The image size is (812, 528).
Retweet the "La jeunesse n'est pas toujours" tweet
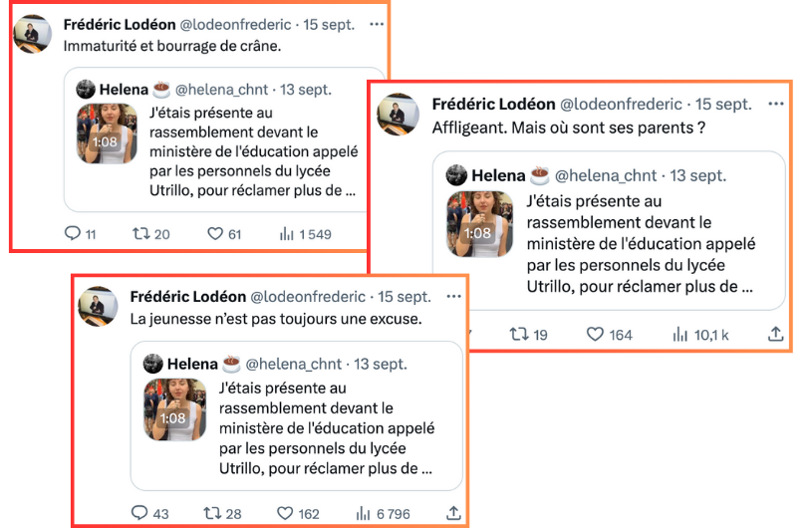click(211, 514)
